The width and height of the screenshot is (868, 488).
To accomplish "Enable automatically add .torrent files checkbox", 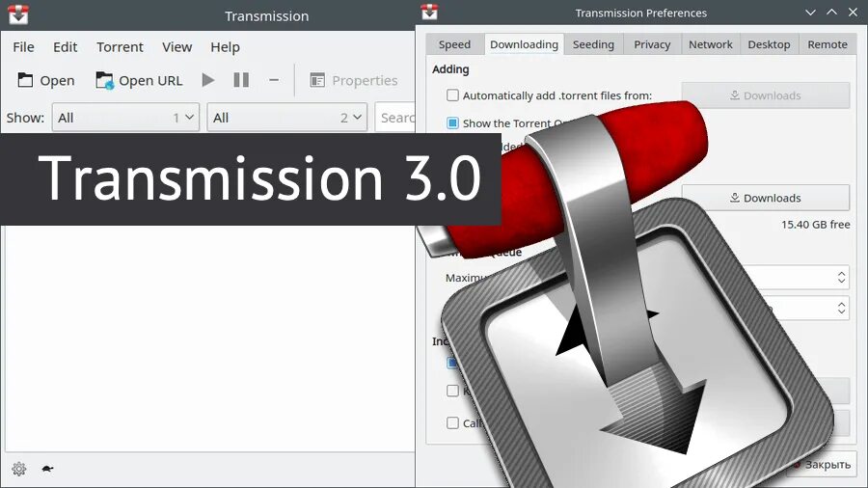I will pos(453,95).
